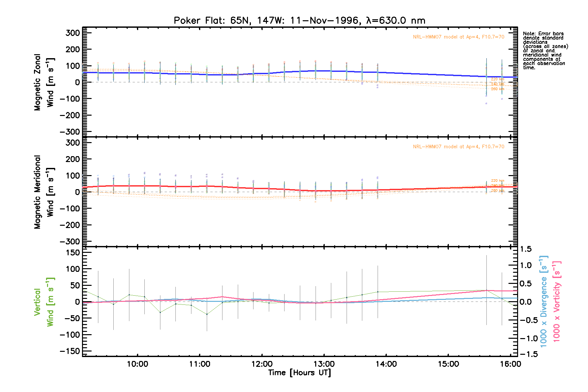Click the 150 tick on vertical wind axis
This screenshot has height=392, width=588.
(71, 253)
